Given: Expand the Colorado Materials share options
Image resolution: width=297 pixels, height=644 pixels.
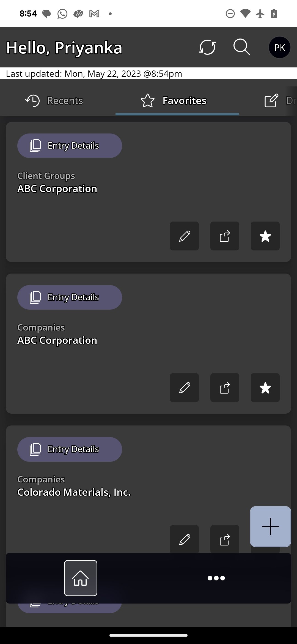Looking at the screenshot, I should coord(224,539).
